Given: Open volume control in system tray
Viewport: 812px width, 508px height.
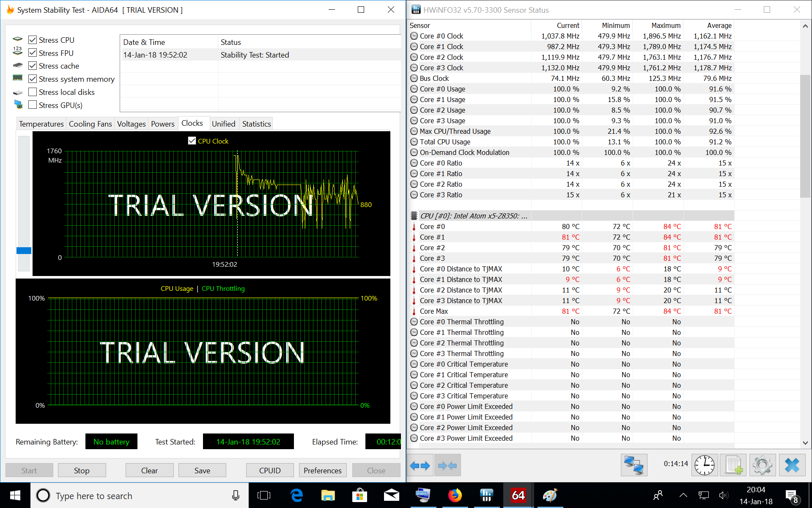Looking at the screenshot, I should click(723, 495).
